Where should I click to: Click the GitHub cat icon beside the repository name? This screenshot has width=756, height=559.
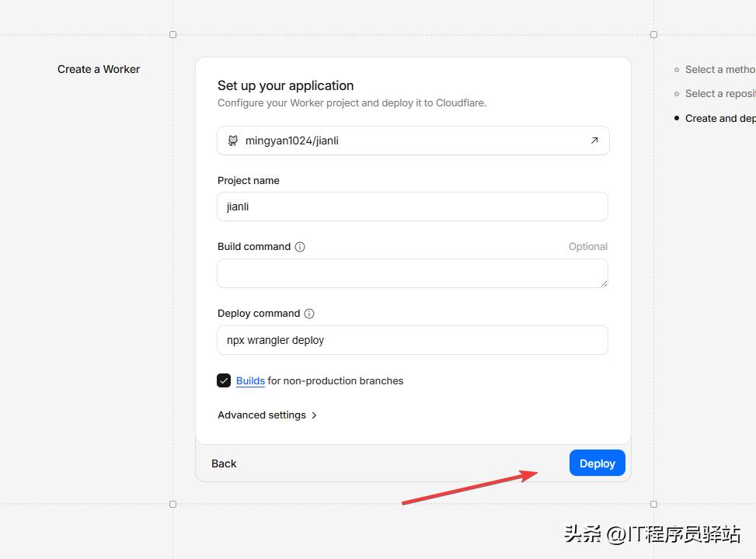[x=232, y=141]
